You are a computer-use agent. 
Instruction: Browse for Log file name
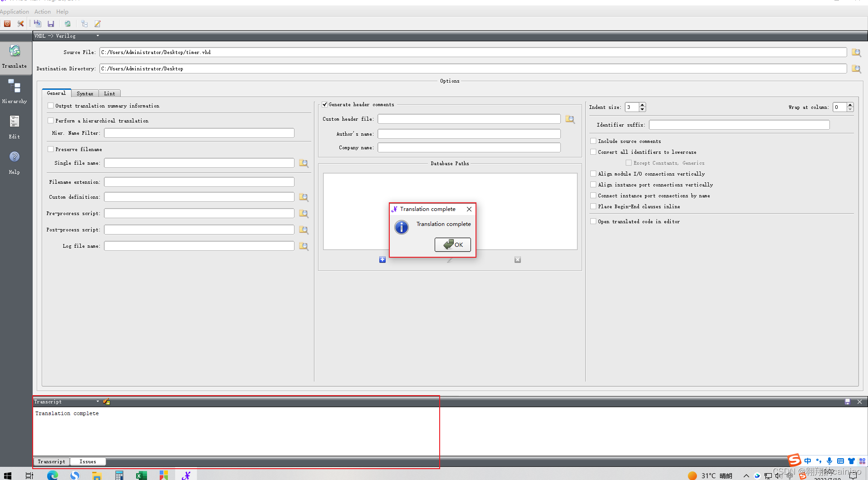[x=304, y=246]
